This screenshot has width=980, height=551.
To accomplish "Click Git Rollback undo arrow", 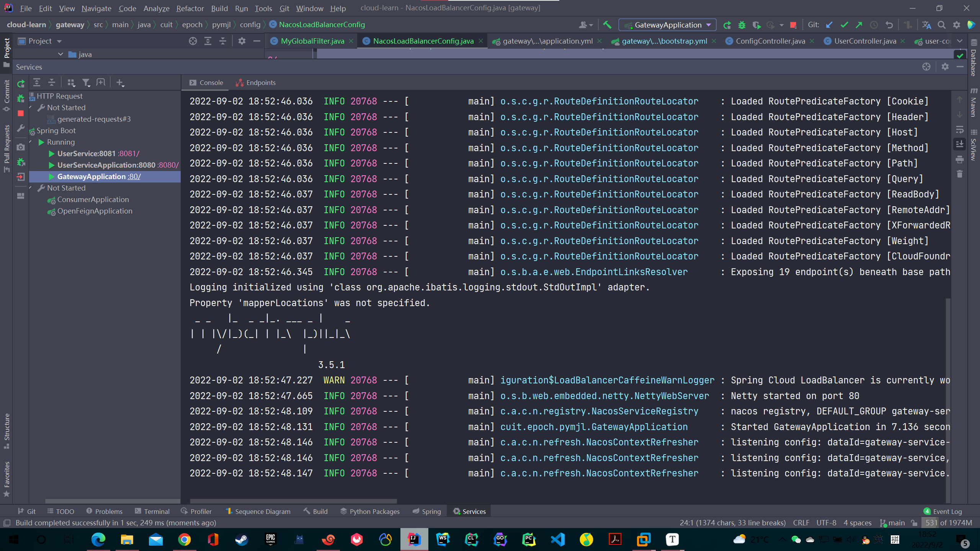I will click(x=889, y=25).
